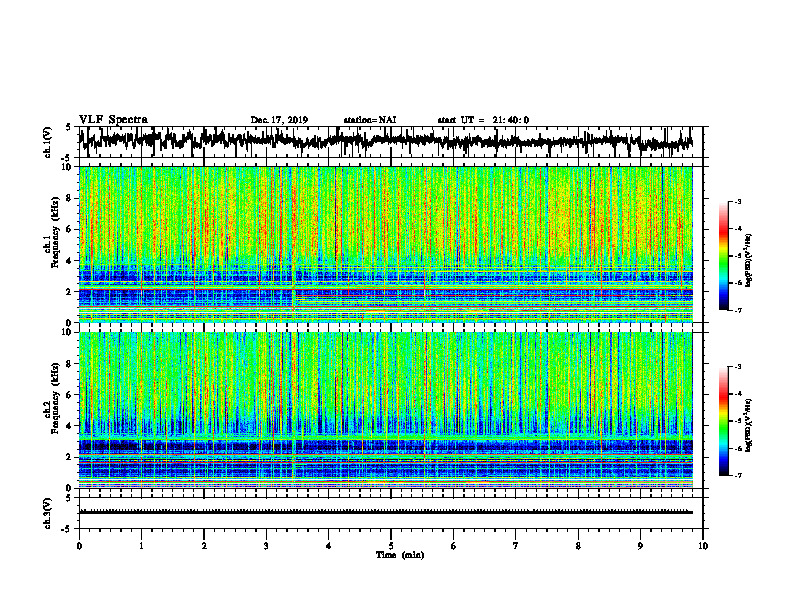Click time axis tick label "9"
The height and width of the screenshot is (612, 792).
[640, 546]
